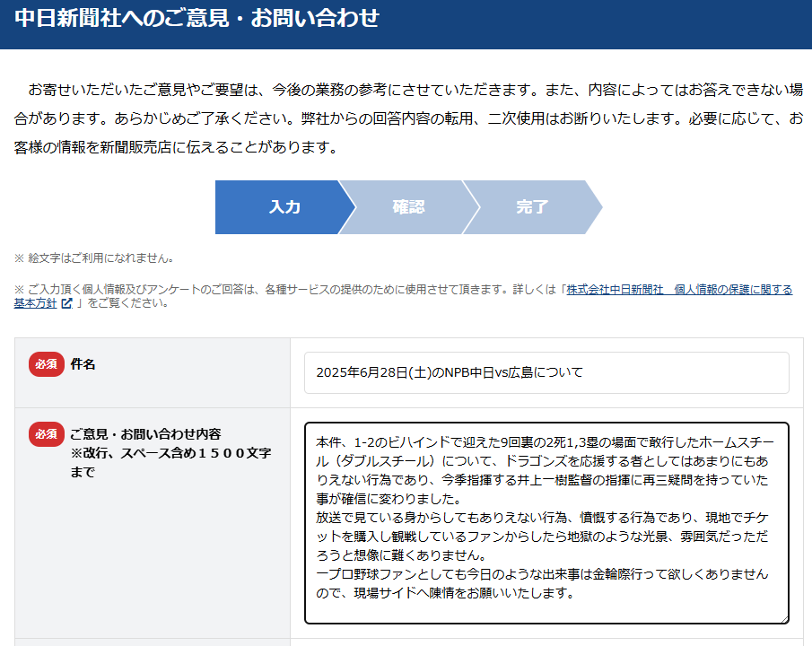This screenshot has width=812, height=646.
Task: Click the 中日新聞社へのご意見・お問い合わせ page heading
Action: pos(196,18)
